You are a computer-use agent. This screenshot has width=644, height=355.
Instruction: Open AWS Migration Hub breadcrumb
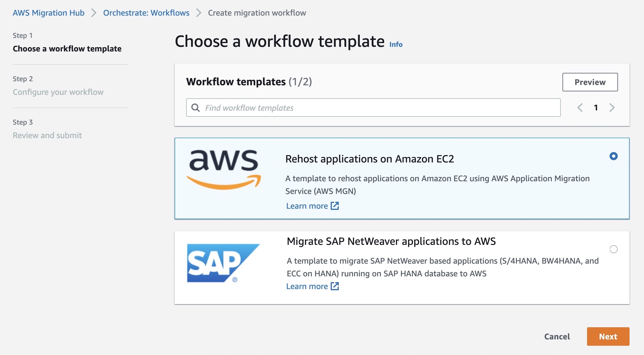(x=49, y=13)
